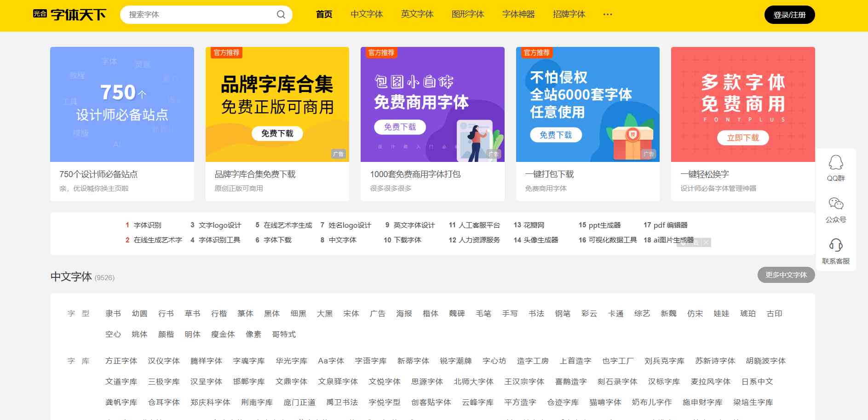Switch to the 中文字体 menu item
The image size is (868, 420).
367,14
